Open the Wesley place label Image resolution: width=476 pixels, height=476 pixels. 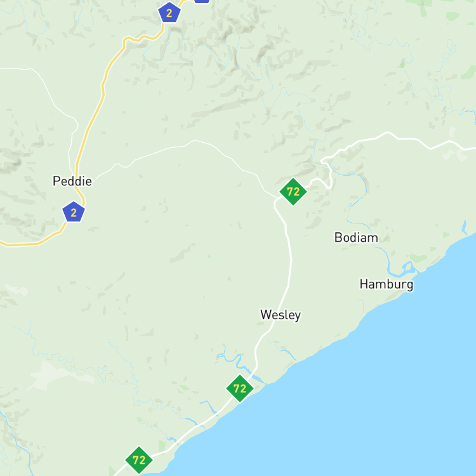click(x=281, y=315)
